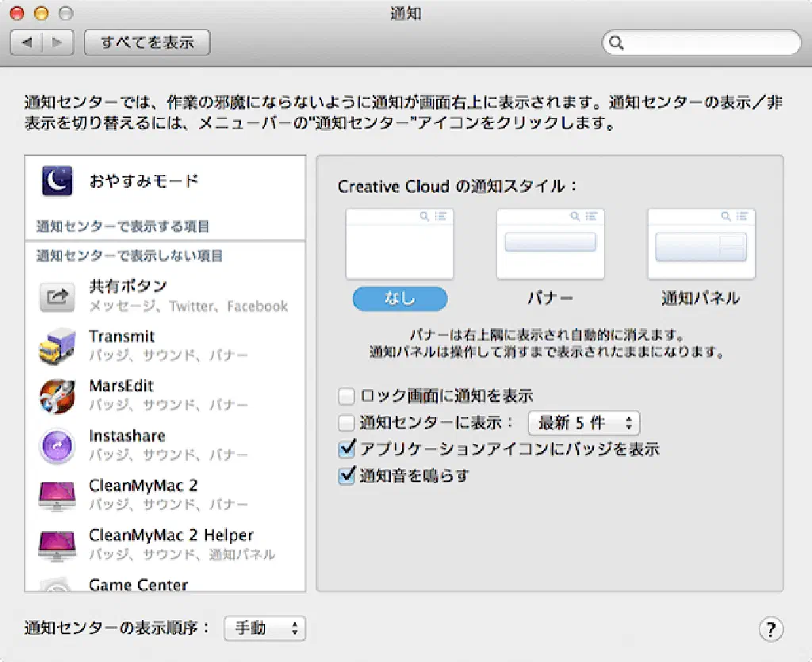Toggle 通知センターに表示 checkbox
812x662 pixels.
[x=346, y=423]
